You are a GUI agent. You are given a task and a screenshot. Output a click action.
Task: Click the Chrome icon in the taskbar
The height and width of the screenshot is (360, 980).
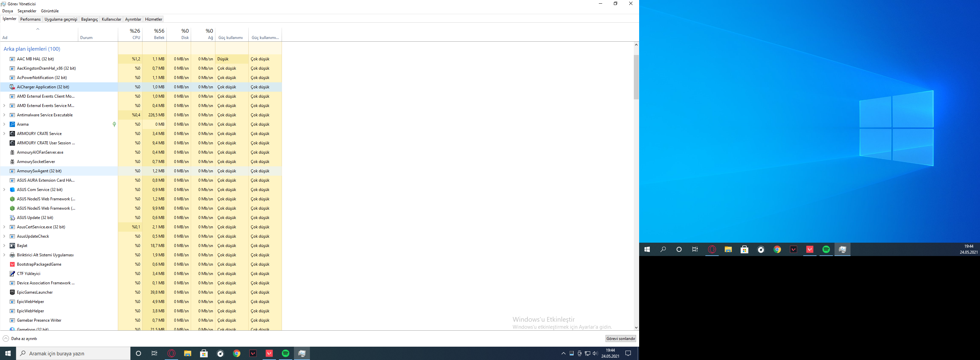click(237, 354)
